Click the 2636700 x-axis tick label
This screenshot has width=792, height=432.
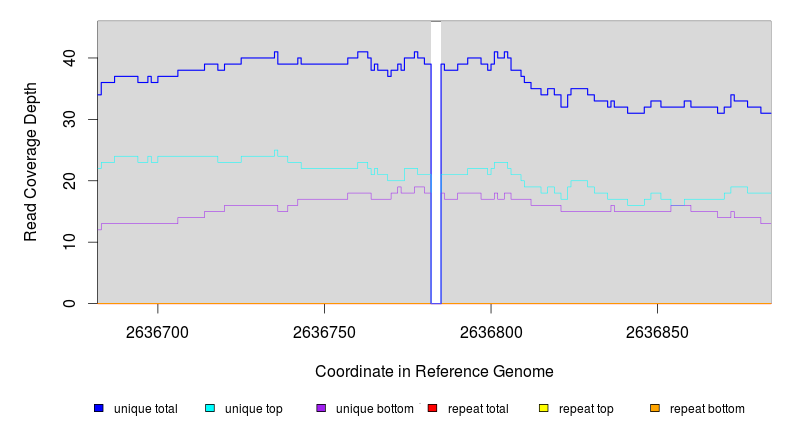(157, 332)
